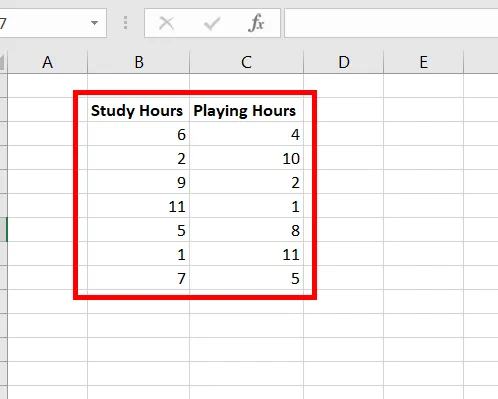Viewport: 498px width, 399px height.
Task: Select Playing Hours cell with value 8
Action: (x=246, y=230)
